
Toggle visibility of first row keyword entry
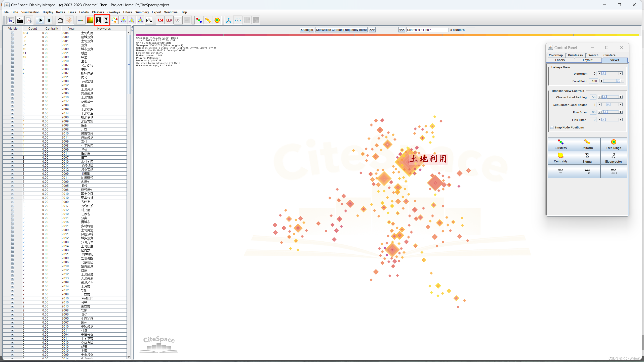12,33
